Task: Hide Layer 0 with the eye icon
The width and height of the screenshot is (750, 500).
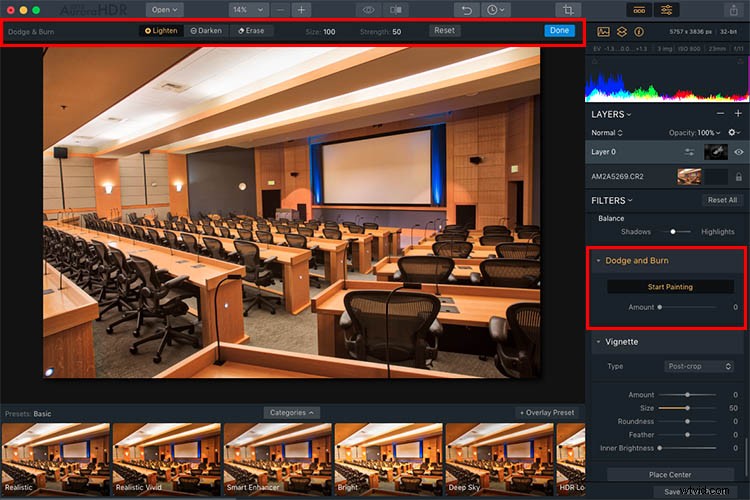Action: point(739,152)
